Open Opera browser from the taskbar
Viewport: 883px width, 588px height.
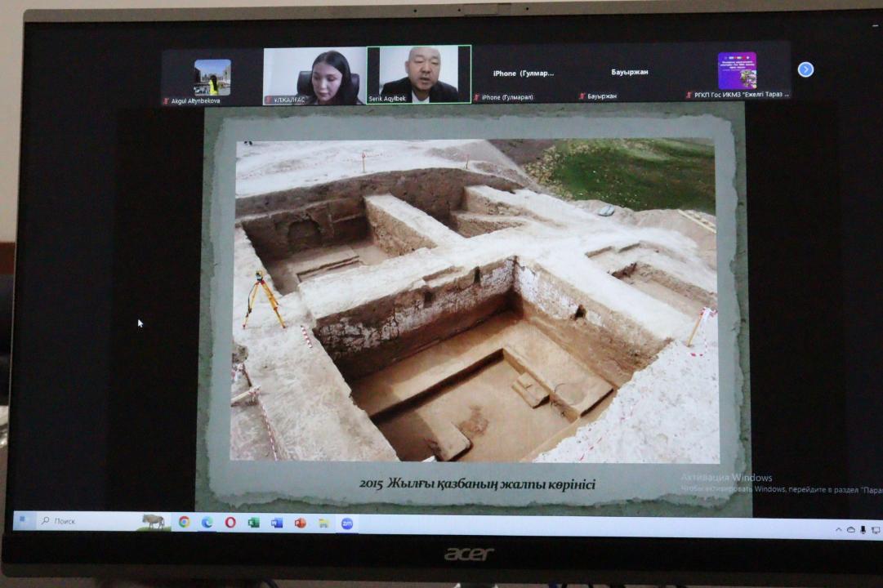(230, 523)
